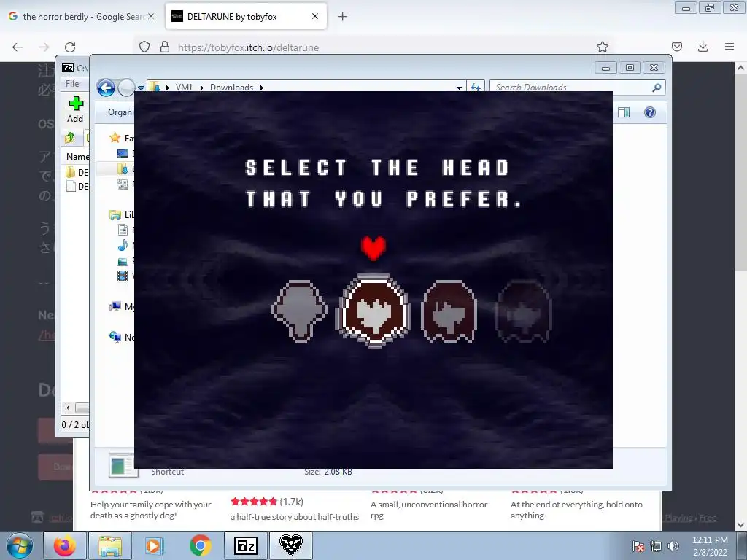Expand the Downloads breadcrumb arrow
Viewport: 747px width, 560px height.
coord(262,87)
